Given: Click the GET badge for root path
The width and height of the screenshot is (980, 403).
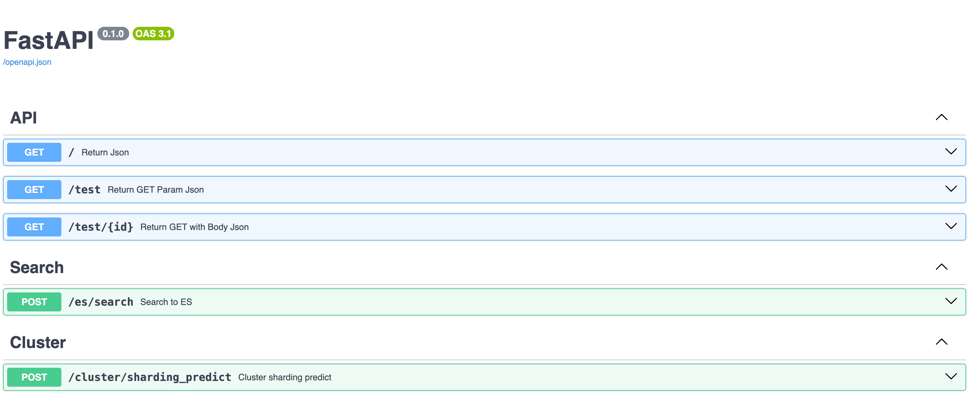Looking at the screenshot, I should point(34,152).
